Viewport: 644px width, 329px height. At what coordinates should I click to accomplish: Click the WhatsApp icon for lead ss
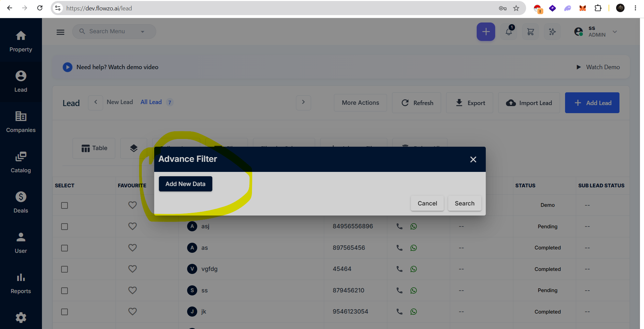(x=414, y=290)
